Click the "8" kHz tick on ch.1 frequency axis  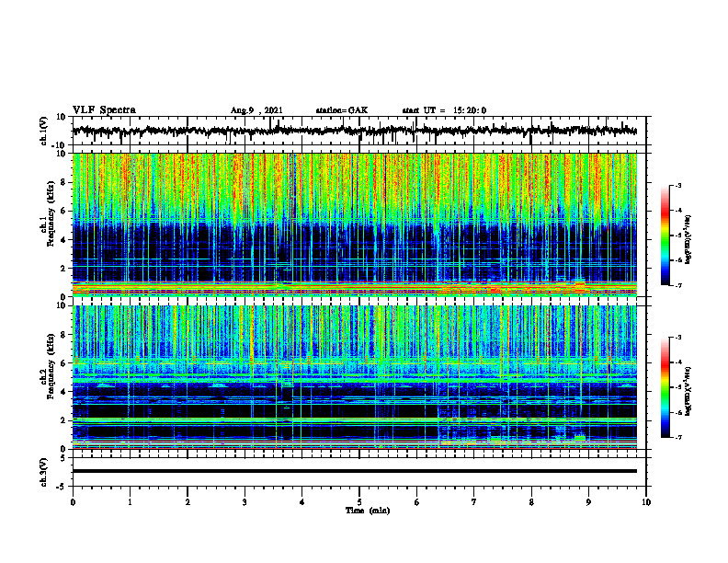pos(63,182)
